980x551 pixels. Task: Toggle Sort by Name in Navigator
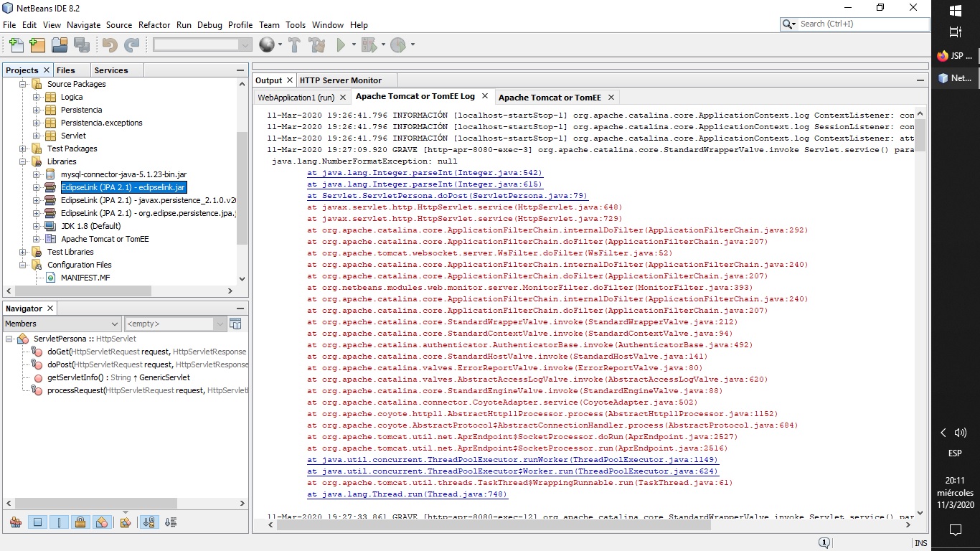coord(149,522)
